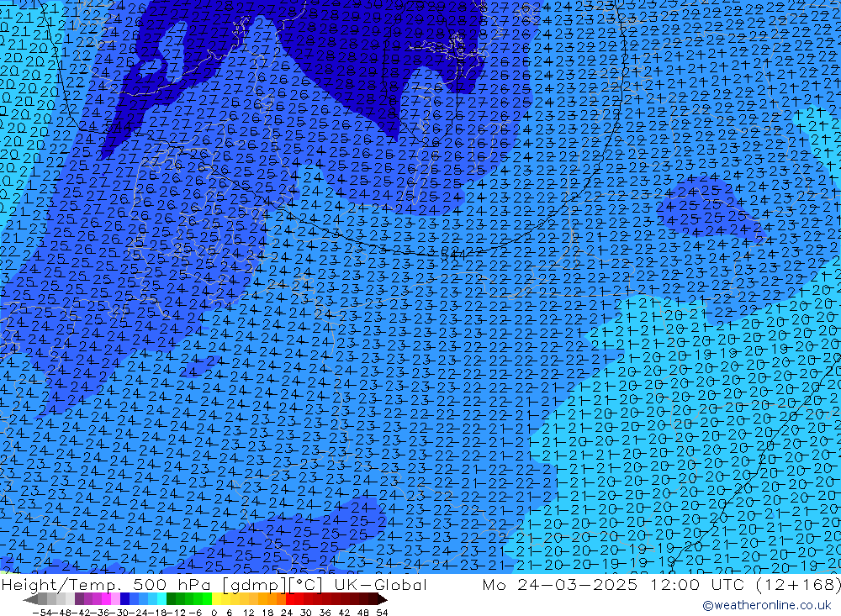The height and width of the screenshot is (616, 841).
Task: Click the 'UK-Global' model label
Action: (x=380, y=585)
